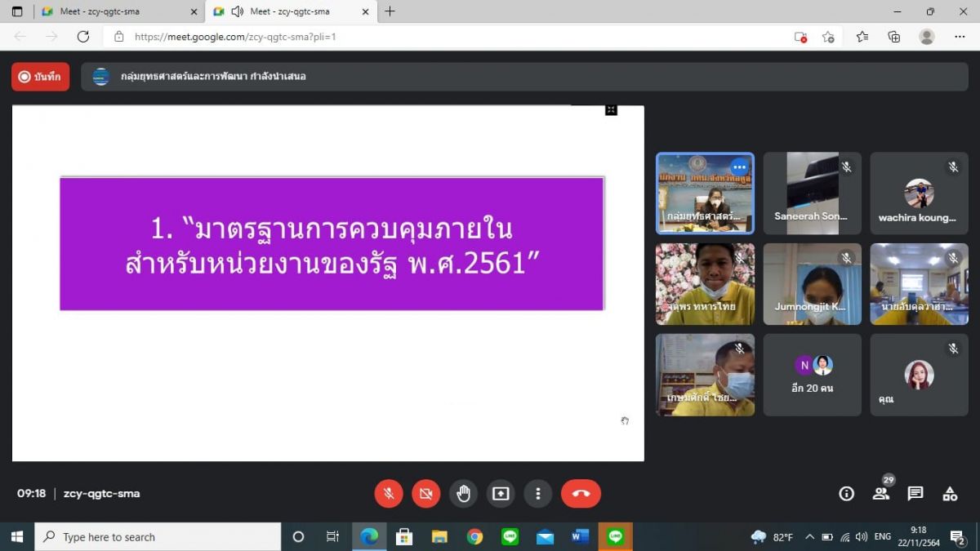
Task: Expand the presentation to full screen
Action: (x=611, y=109)
